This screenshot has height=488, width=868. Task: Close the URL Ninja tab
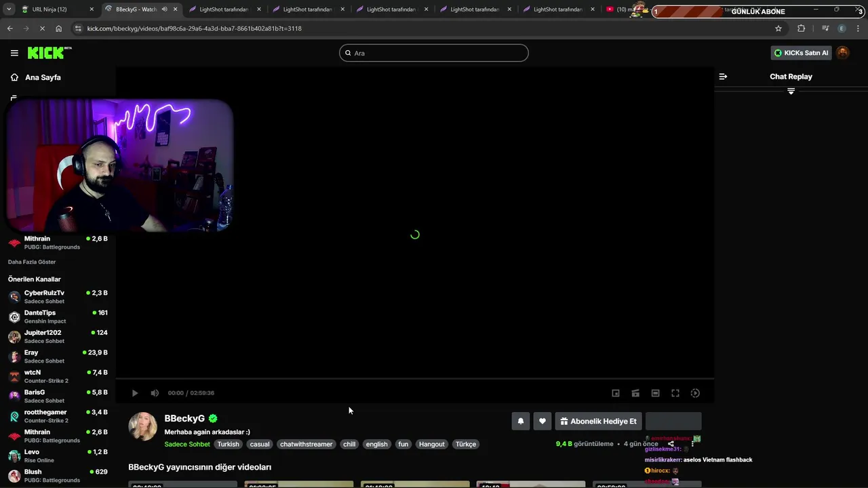pos(92,9)
